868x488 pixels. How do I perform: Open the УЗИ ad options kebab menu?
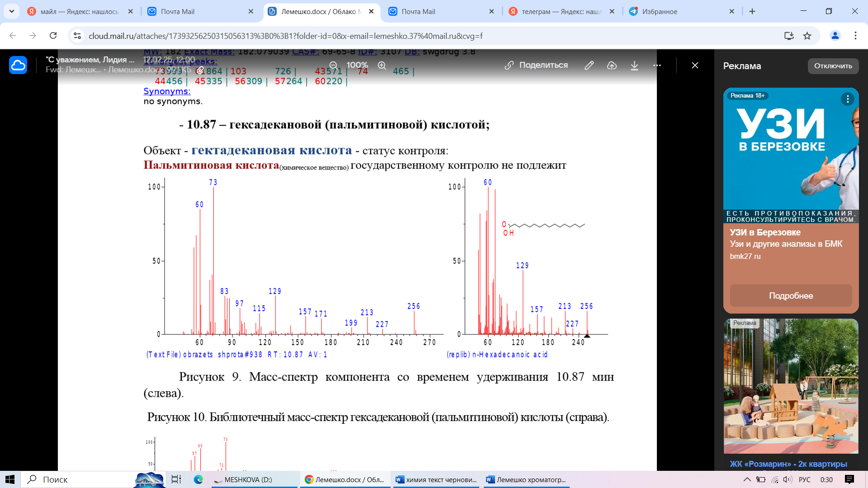847,99
